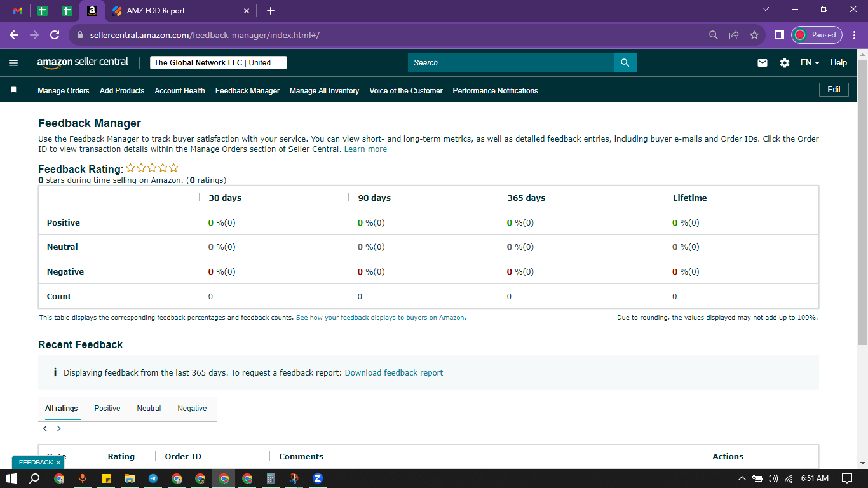The height and width of the screenshot is (488, 868).
Task: Open Manage All Inventory menu item
Action: pyautogui.click(x=325, y=91)
